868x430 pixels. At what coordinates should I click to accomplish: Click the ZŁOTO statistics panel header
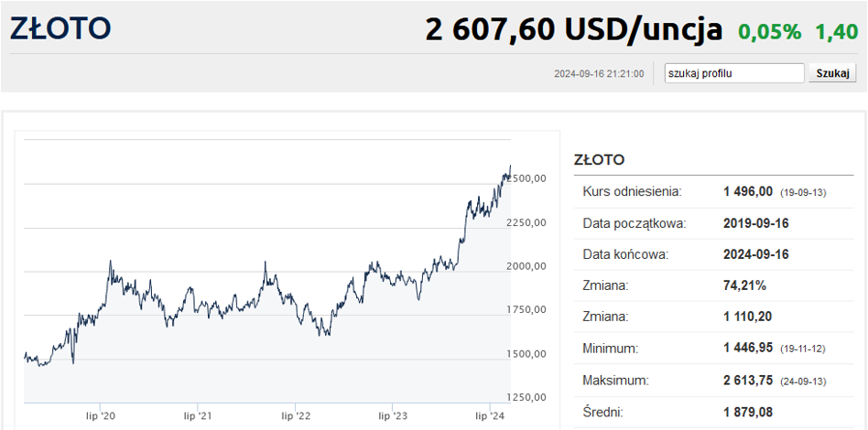(x=600, y=160)
